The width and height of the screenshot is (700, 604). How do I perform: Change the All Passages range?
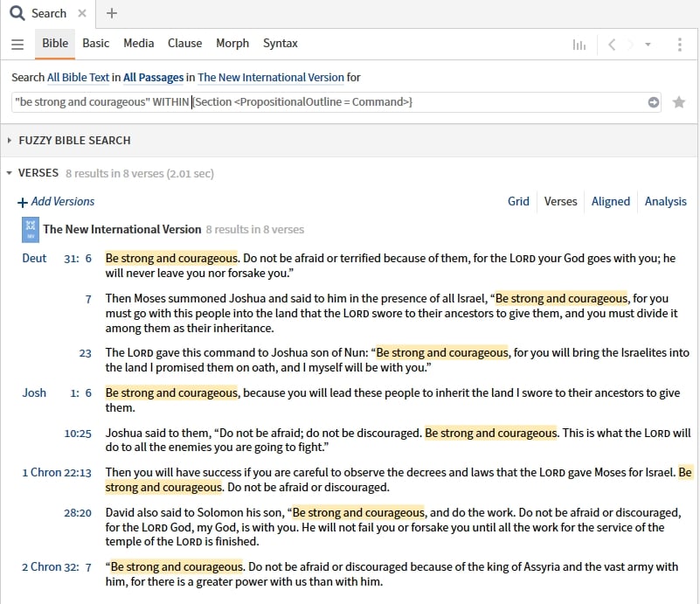tap(153, 77)
